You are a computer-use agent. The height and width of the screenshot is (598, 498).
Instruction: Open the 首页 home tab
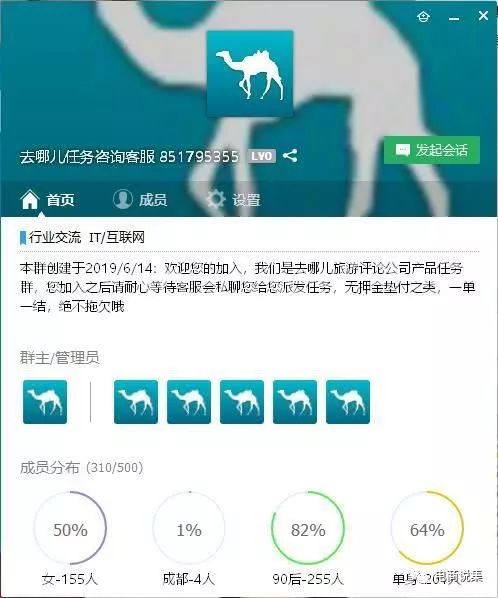(x=47, y=199)
